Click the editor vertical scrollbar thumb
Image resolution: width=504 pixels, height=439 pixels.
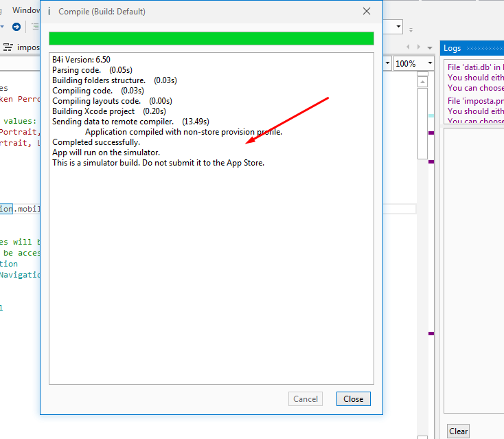coord(423,124)
